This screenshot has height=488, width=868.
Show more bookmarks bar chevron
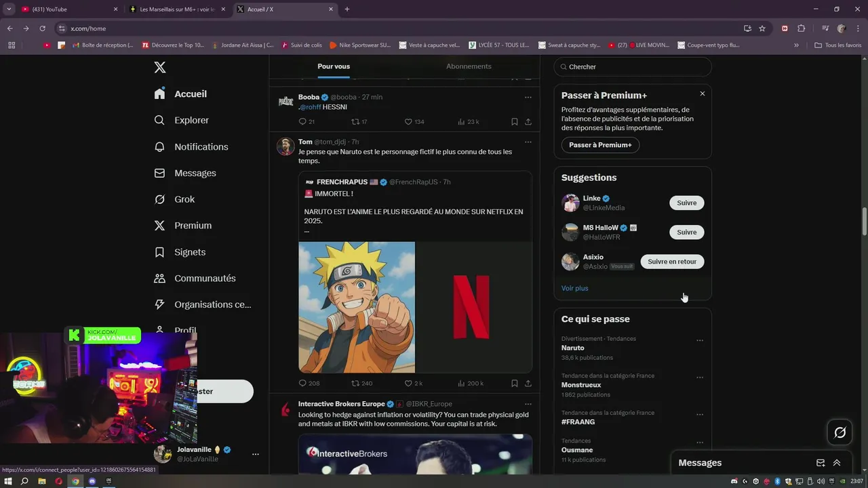coord(796,45)
